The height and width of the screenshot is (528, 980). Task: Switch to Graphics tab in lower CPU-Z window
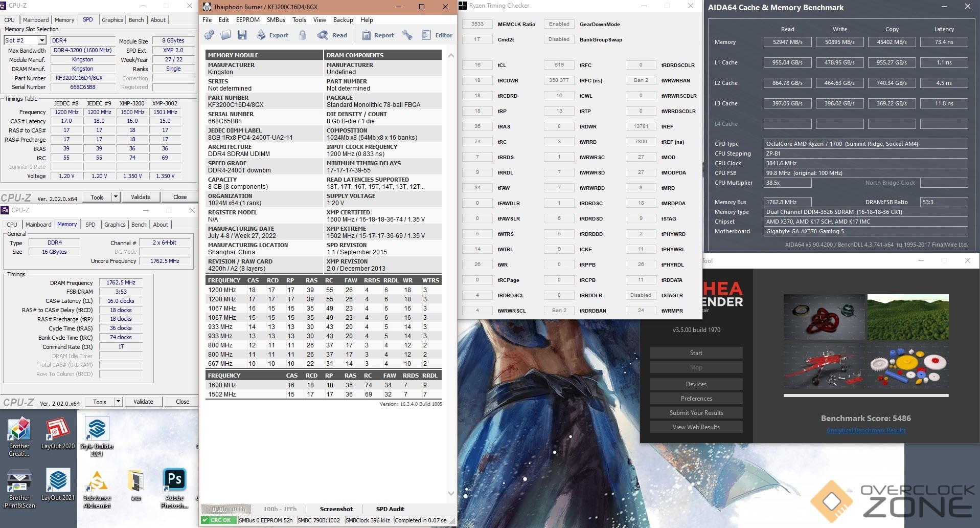[115, 225]
